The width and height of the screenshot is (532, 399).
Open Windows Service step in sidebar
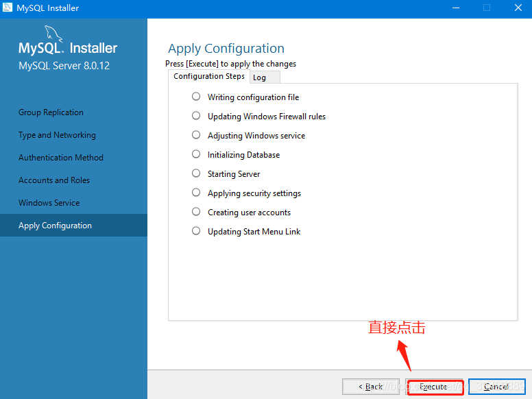pyautogui.click(x=49, y=203)
